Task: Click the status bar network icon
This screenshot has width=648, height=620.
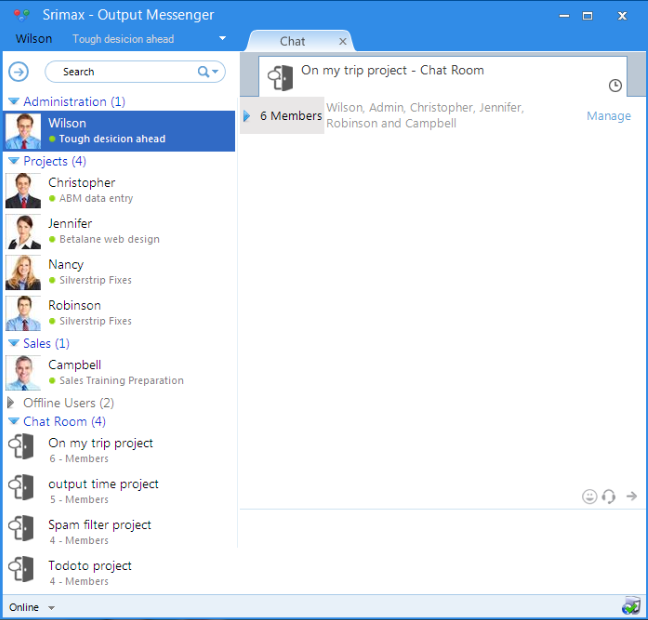Action: tap(630, 606)
